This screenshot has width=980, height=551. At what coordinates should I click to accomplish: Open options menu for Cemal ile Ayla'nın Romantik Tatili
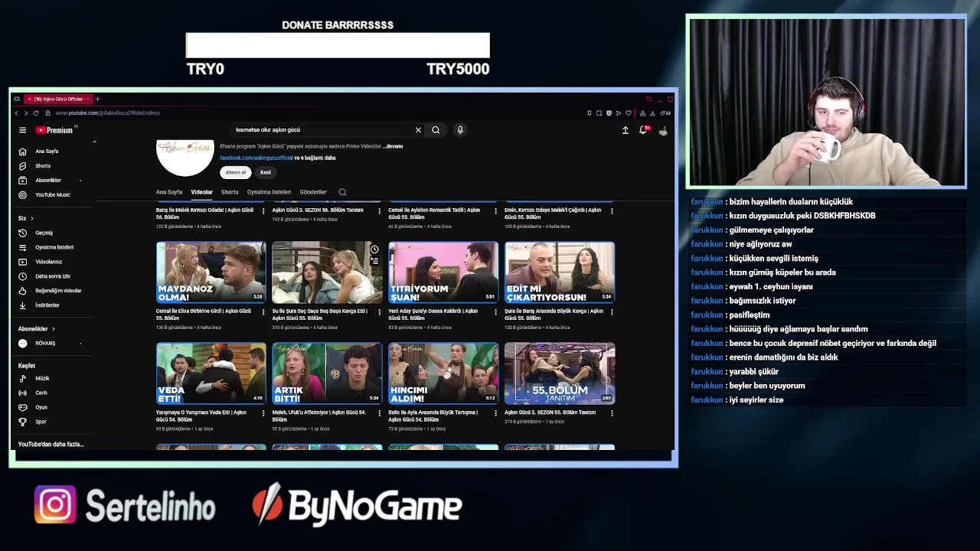pyautogui.click(x=495, y=211)
